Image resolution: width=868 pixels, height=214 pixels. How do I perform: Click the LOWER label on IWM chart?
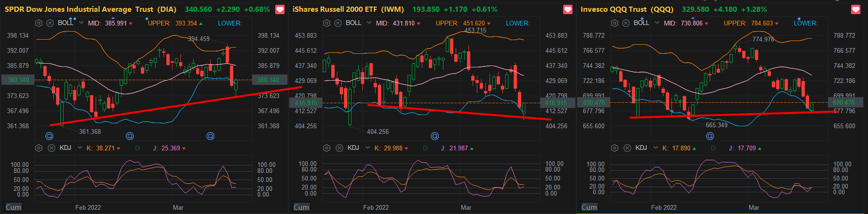[x=517, y=23]
